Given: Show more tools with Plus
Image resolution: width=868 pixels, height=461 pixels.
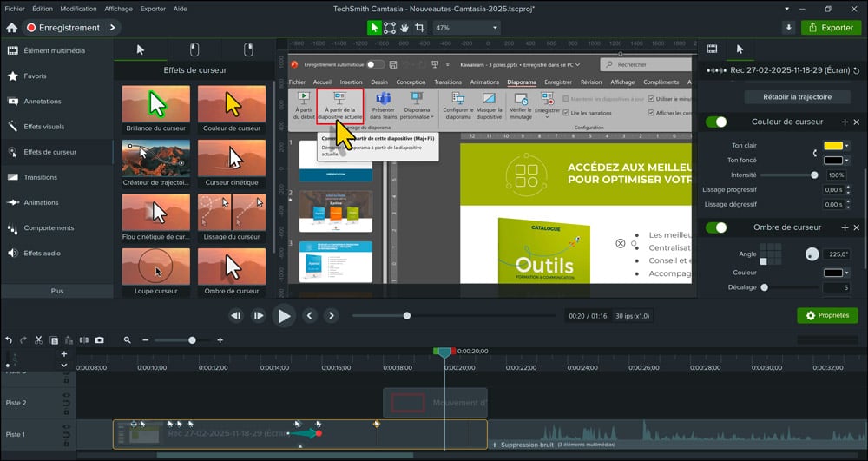Looking at the screenshot, I should 57,291.
